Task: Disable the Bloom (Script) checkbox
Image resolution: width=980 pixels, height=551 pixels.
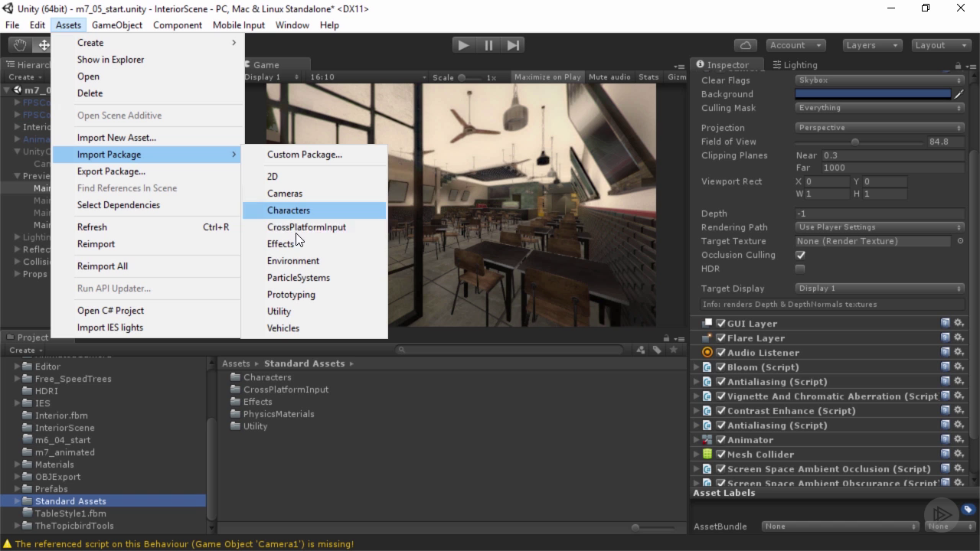Action: 720,367
